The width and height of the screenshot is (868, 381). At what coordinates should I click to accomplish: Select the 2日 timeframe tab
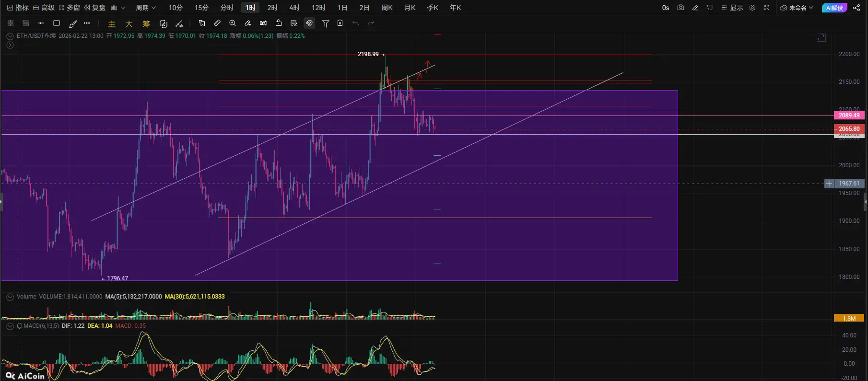click(x=364, y=8)
